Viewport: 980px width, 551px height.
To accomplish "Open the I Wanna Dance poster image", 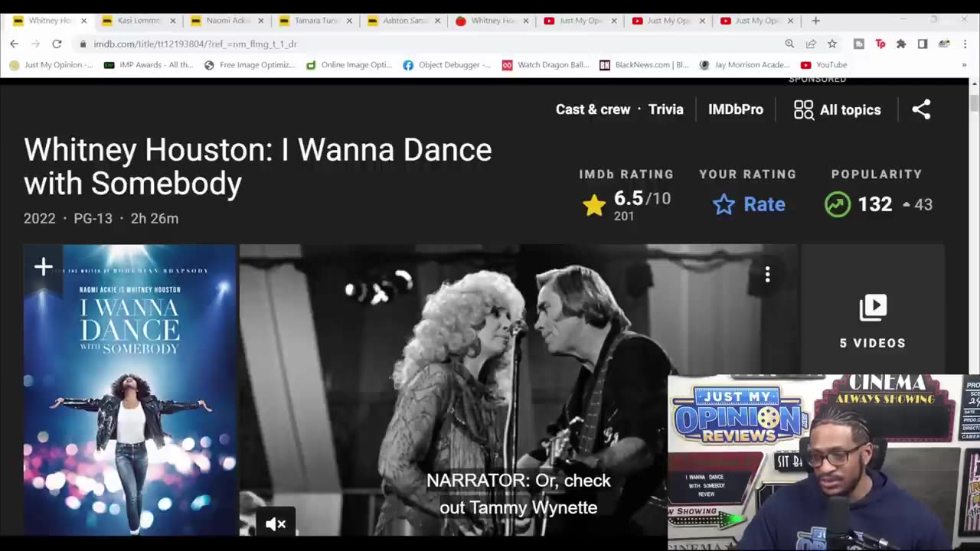I will tap(130, 390).
